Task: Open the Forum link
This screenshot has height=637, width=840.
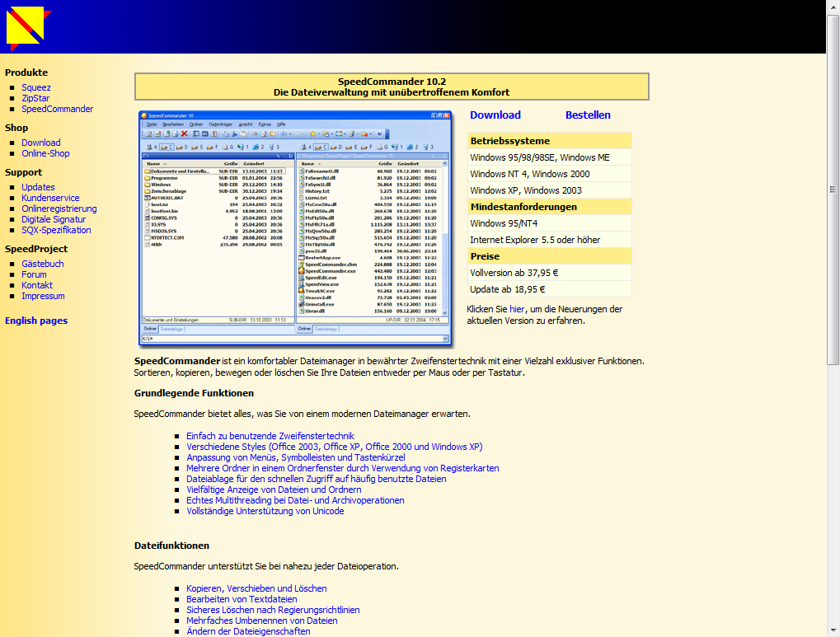Action: point(34,274)
